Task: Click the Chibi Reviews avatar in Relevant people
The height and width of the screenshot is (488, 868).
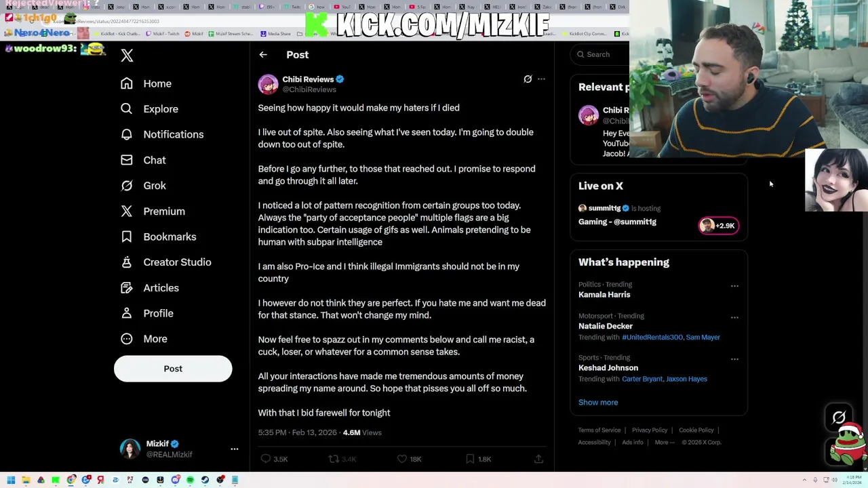Action: [589, 115]
